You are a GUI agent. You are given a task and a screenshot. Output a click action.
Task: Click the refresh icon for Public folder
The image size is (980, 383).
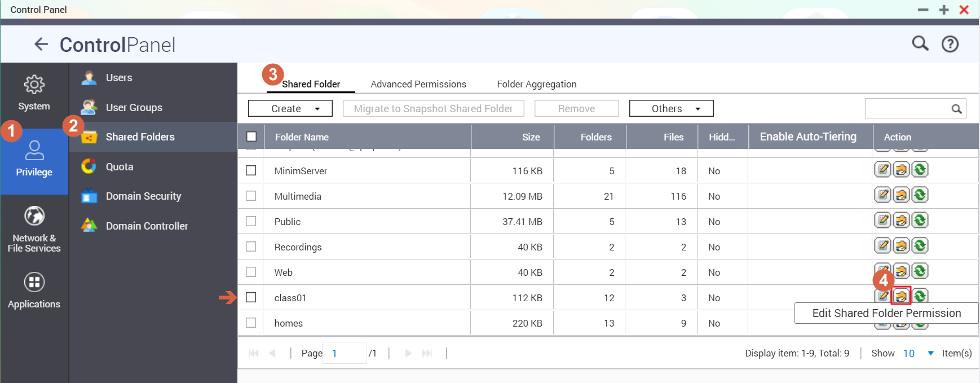tap(920, 221)
